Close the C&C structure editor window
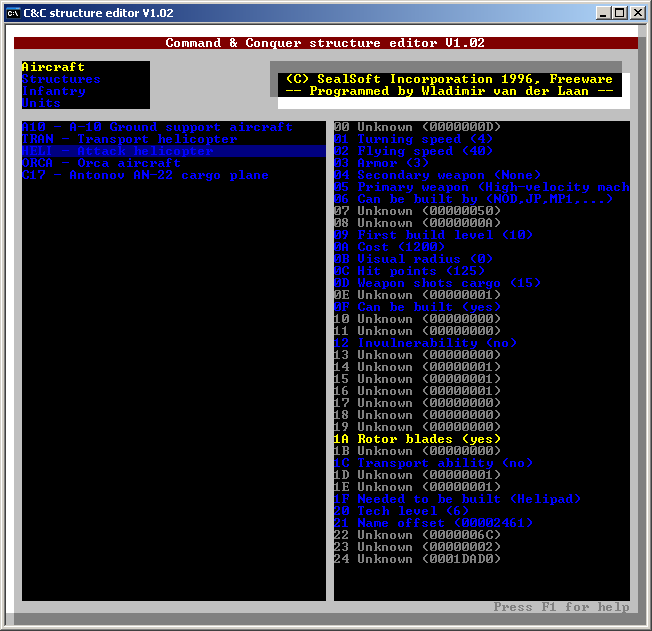 click(x=638, y=13)
